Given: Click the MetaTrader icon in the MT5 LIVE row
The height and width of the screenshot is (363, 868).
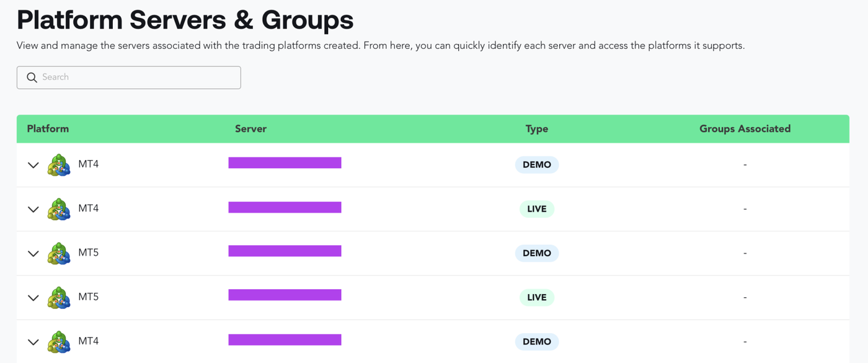Looking at the screenshot, I should [59, 297].
